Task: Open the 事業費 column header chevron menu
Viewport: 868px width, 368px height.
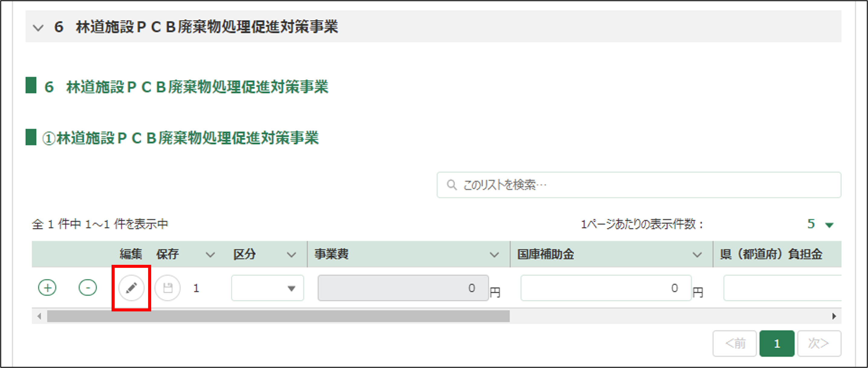Action: (494, 255)
